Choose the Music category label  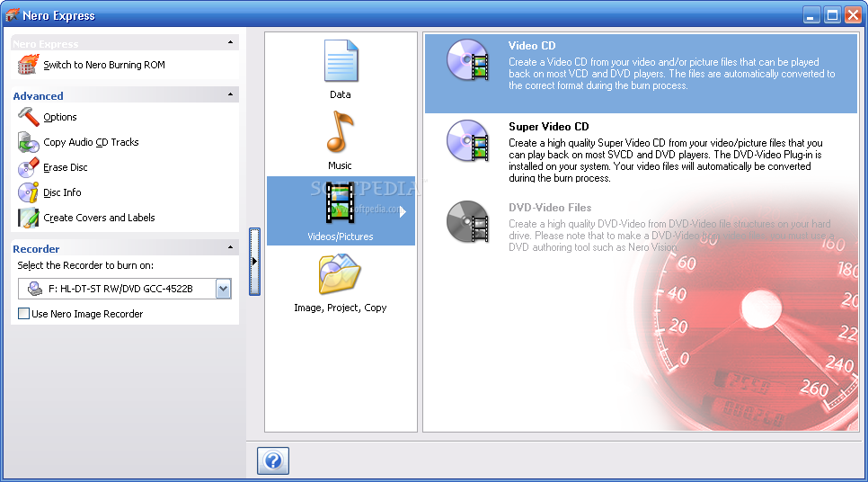(x=340, y=165)
